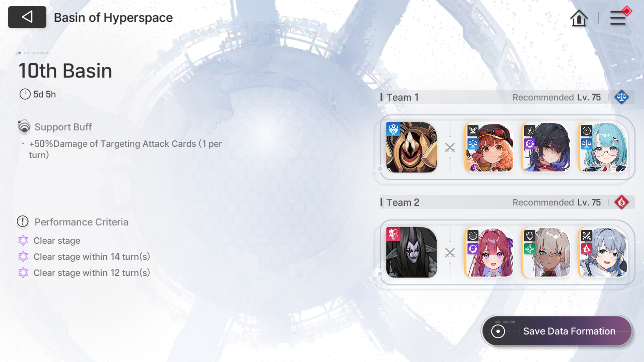This screenshot has height=362, width=644.
Task: Click the Save Data Formation button
Action: 557,331
